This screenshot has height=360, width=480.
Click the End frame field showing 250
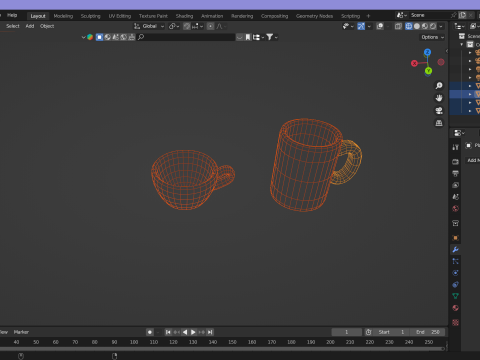(427, 332)
